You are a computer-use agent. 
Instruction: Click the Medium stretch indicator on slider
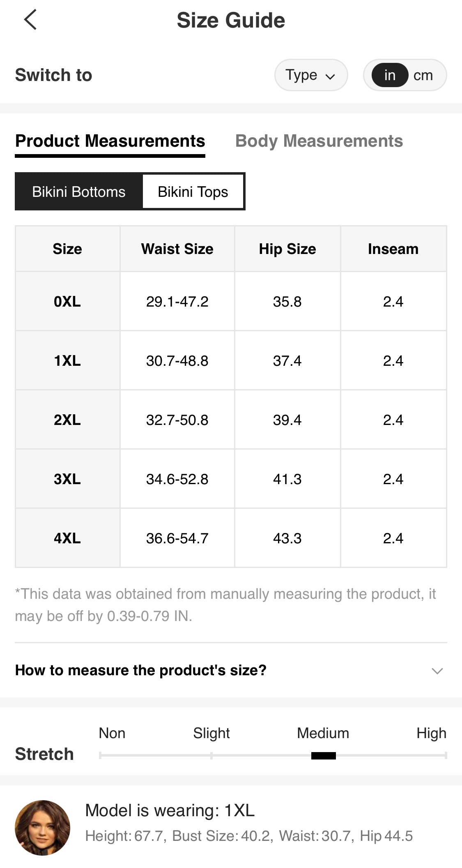point(324,755)
